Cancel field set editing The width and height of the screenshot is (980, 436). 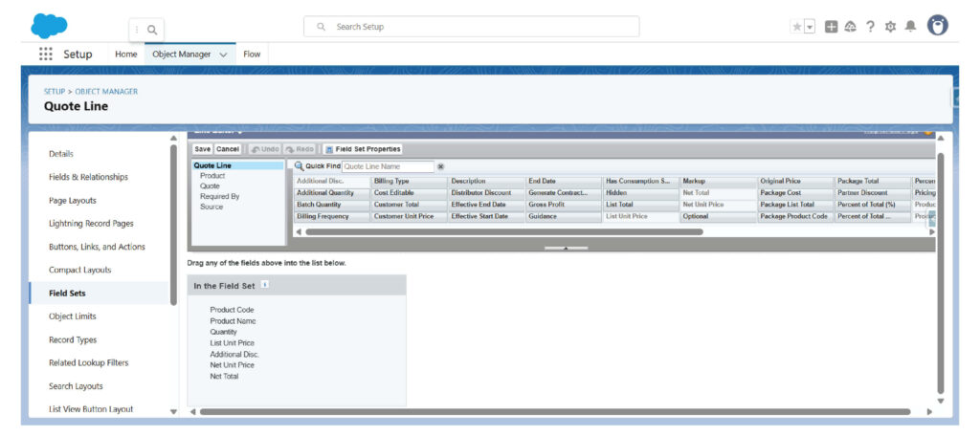coord(228,149)
